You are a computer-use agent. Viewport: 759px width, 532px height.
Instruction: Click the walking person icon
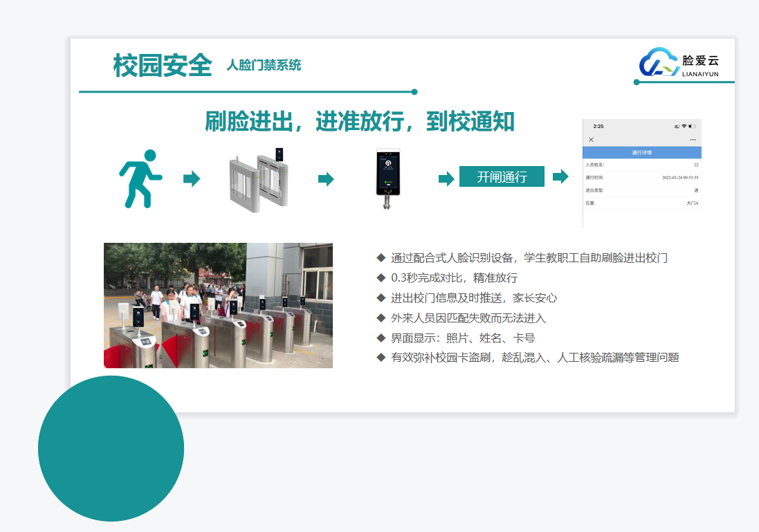click(x=140, y=178)
